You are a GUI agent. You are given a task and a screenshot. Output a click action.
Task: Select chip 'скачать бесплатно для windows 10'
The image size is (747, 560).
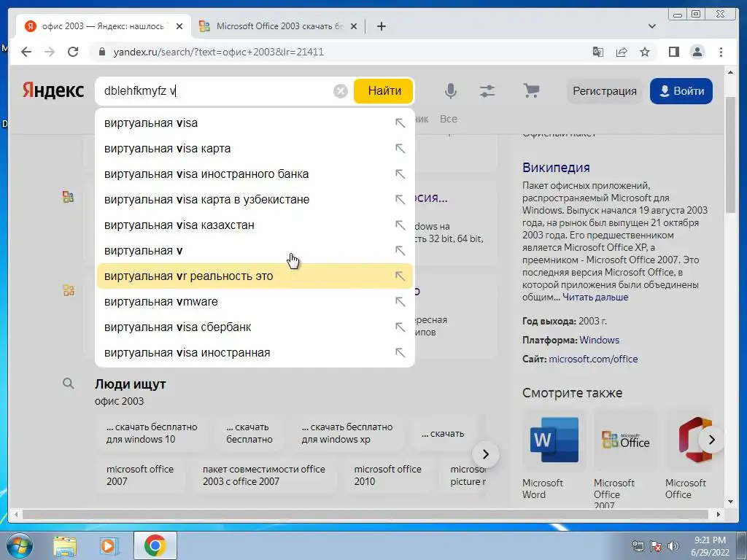tap(151, 433)
